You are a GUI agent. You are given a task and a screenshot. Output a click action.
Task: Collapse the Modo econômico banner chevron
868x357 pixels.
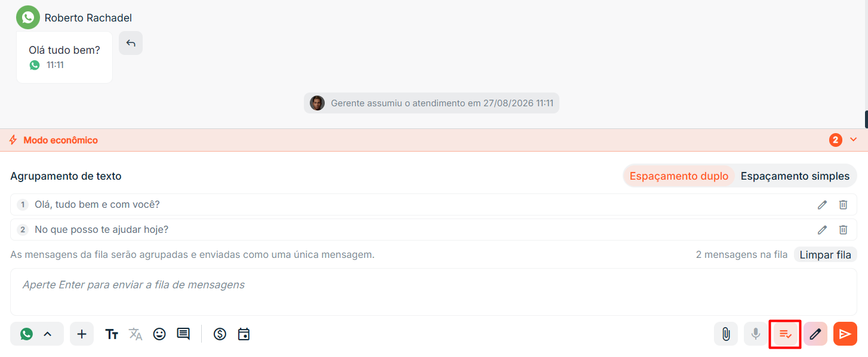point(853,140)
